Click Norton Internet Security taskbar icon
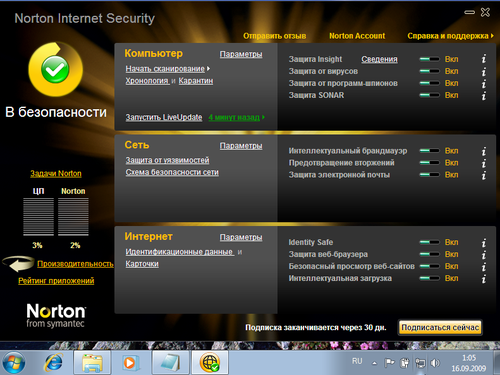The height and width of the screenshot is (375, 500). pyautogui.click(x=210, y=363)
